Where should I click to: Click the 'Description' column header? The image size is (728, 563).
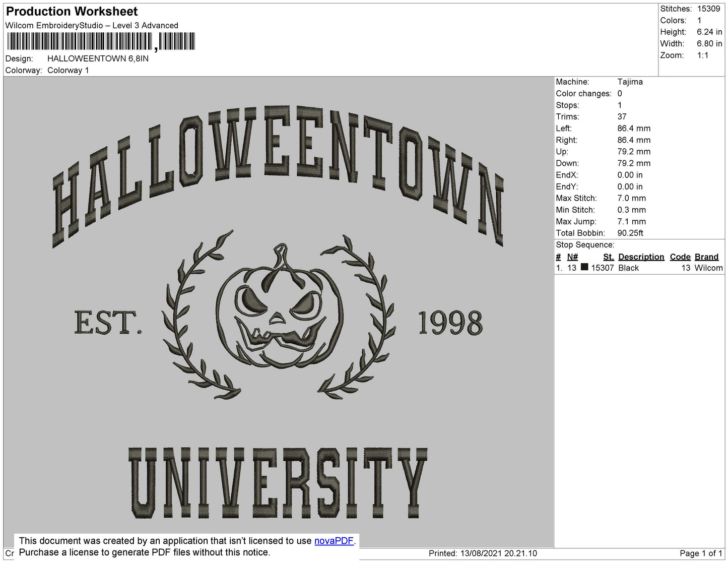coord(641,257)
